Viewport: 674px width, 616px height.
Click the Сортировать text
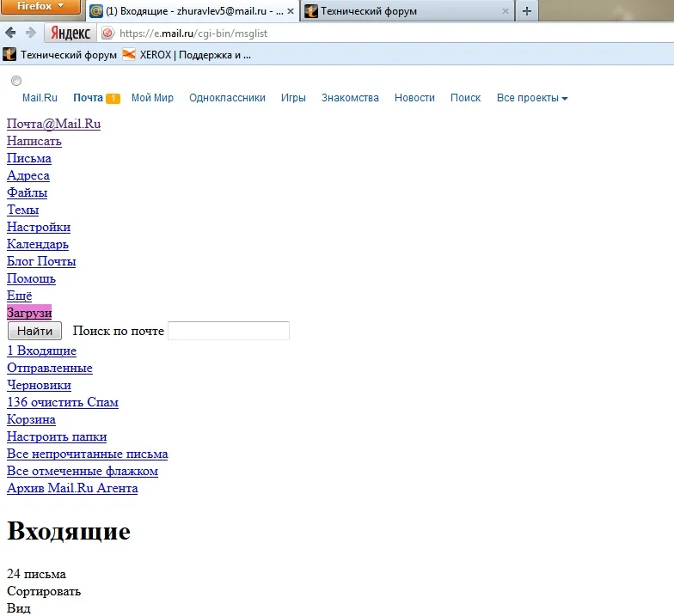pyautogui.click(x=44, y=591)
